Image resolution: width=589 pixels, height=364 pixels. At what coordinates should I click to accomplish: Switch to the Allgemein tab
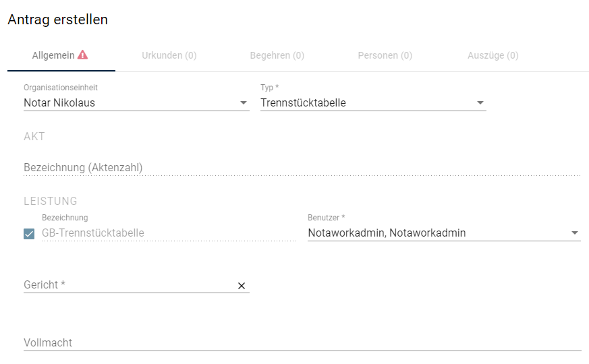point(61,55)
